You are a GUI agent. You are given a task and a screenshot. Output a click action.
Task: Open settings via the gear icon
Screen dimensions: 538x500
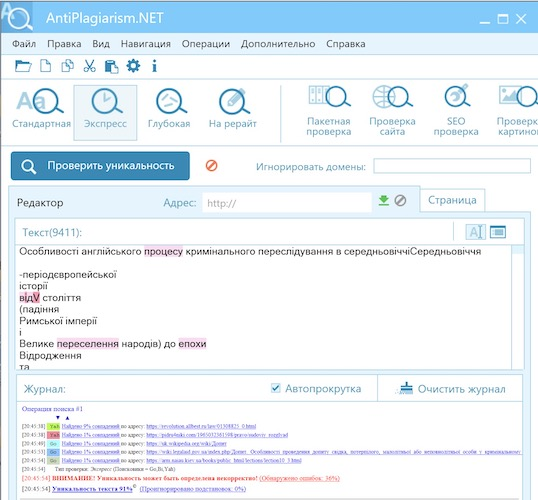click(133, 66)
